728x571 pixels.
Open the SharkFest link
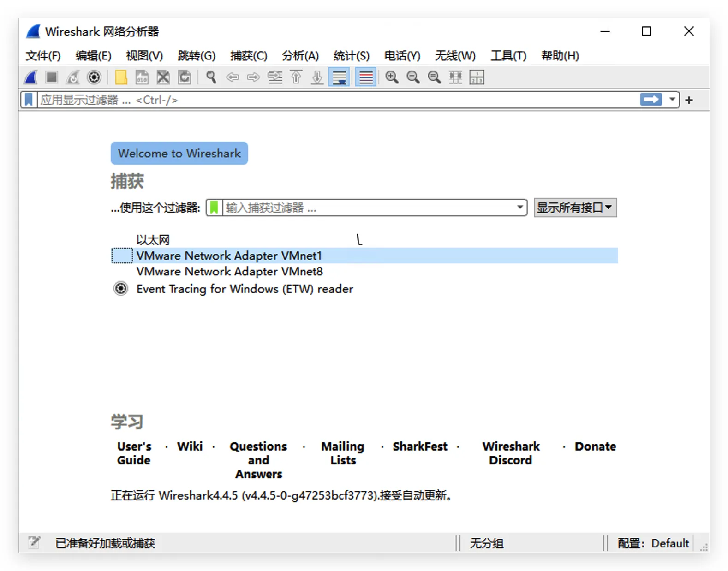(x=420, y=446)
